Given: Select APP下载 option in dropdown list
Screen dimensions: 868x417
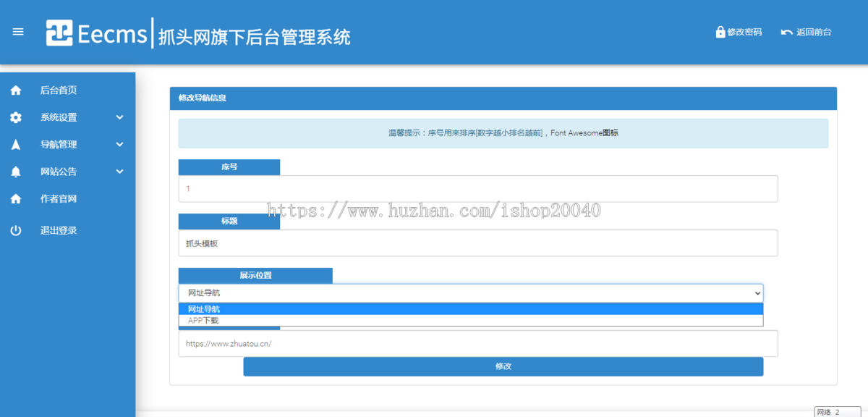Looking at the screenshot, I should pyautogui.click(x=471, y=320).
